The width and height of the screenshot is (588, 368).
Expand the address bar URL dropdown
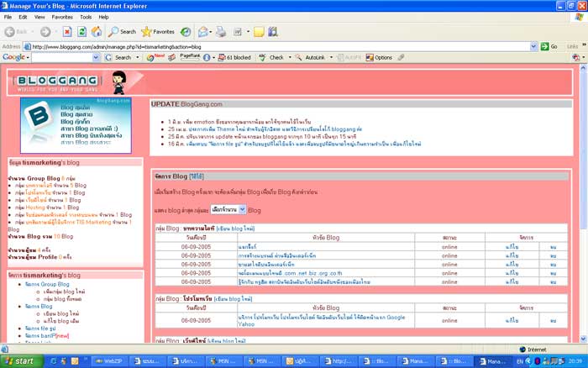pos(533,46)
